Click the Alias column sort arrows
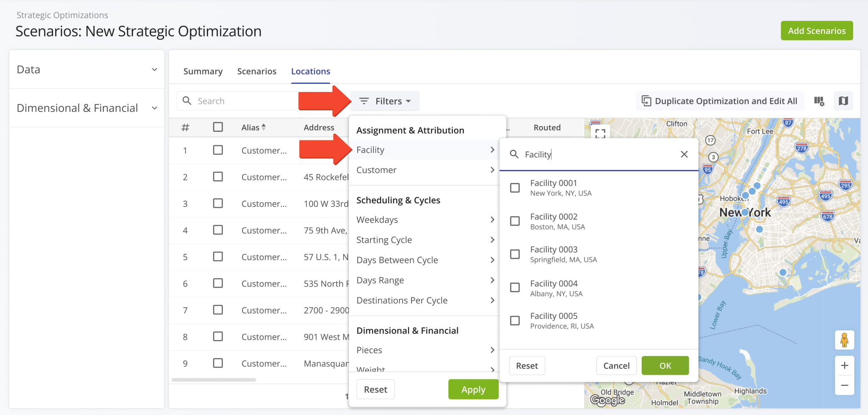Image resolution: width=868 pixels, height=415 pixels. point(264,127)
